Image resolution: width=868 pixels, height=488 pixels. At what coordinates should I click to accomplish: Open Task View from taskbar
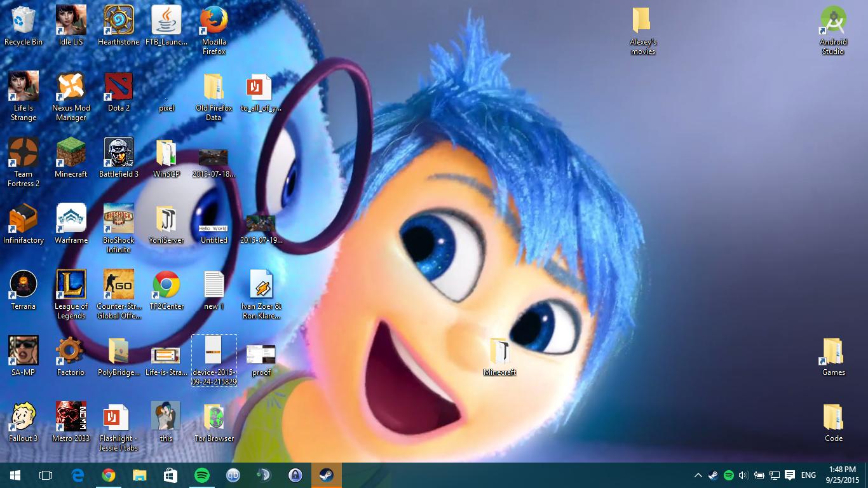pyautogui.click(x=46, y=475)
